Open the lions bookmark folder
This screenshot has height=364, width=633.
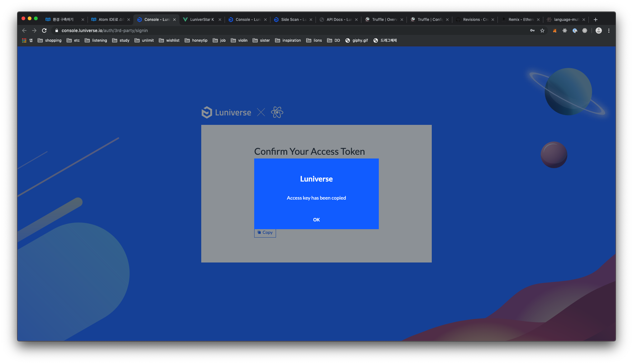click(x=314, y=40)
